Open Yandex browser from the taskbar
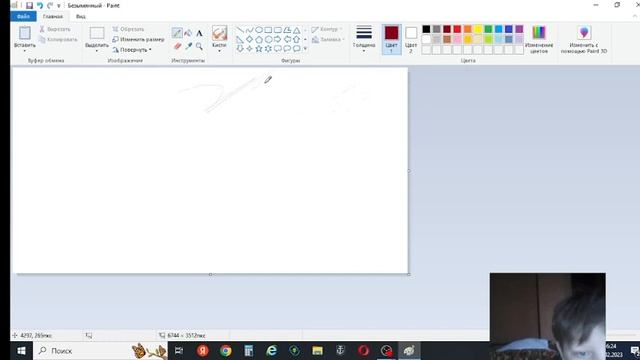Image resolution: width=640 pixels, height=360 pixels. coord(203,351)
